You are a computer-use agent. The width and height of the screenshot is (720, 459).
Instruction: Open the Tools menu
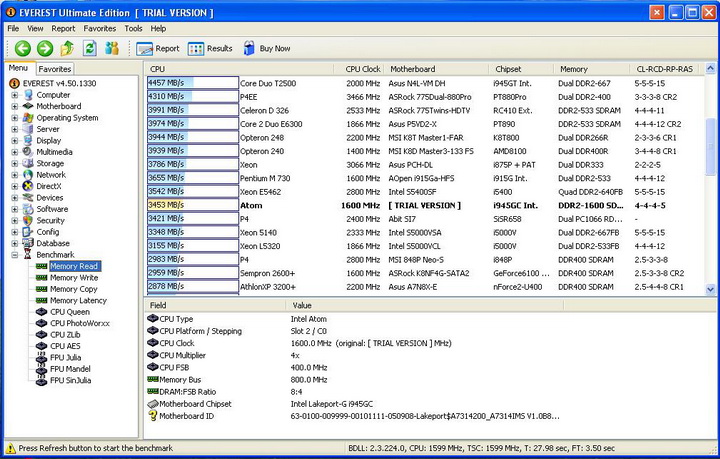(x=133, y=28)
